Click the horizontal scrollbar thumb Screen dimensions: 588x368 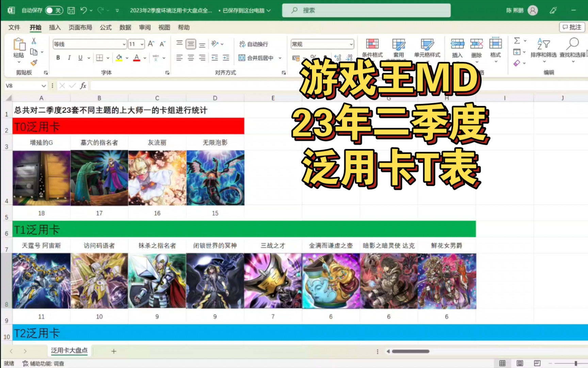tap(410, 351)
